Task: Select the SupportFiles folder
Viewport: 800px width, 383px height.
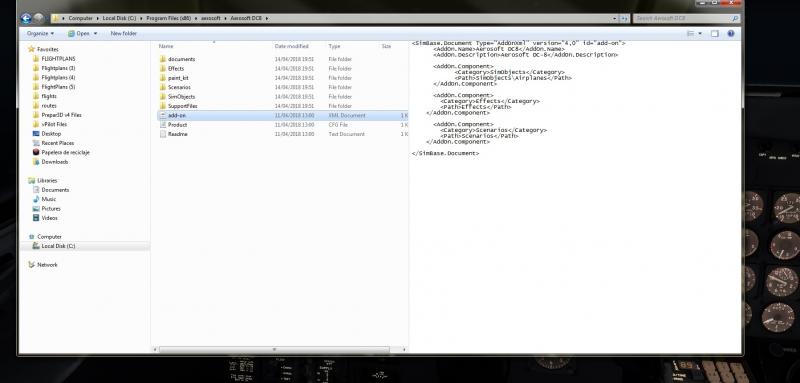Action: pyautogui.click(x=182, y=106)
